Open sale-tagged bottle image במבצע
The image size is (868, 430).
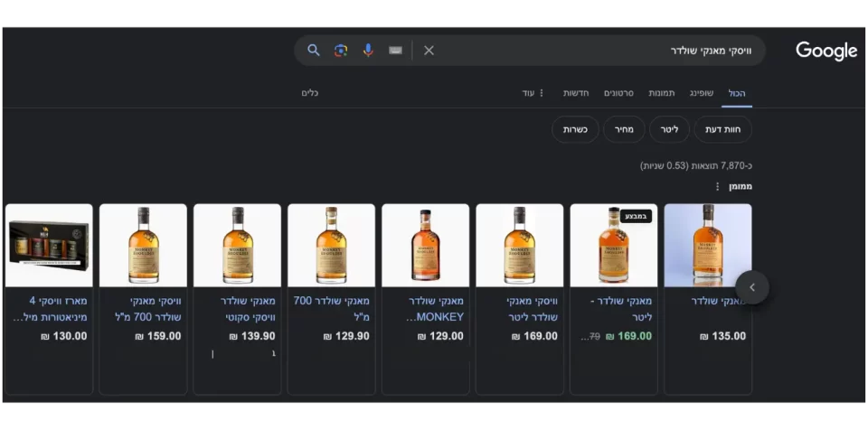click(x=614, y=245)
